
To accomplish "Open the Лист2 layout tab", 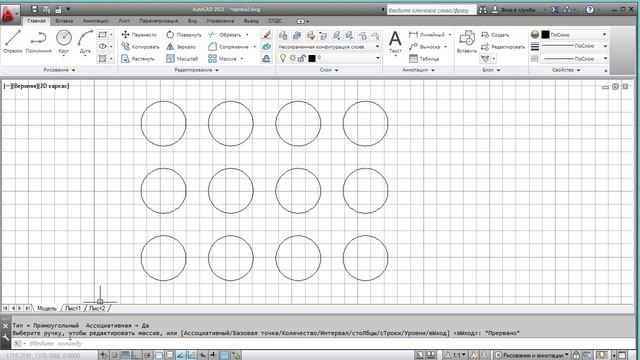I will click(97, 308).
